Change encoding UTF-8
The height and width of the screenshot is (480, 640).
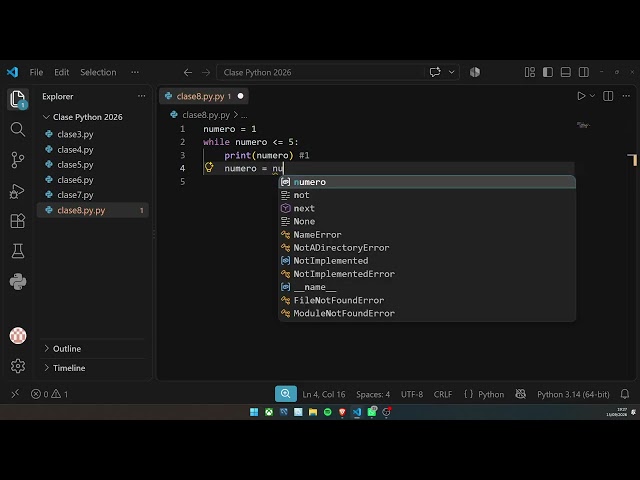pyautogui.click(x=412, y=394)
